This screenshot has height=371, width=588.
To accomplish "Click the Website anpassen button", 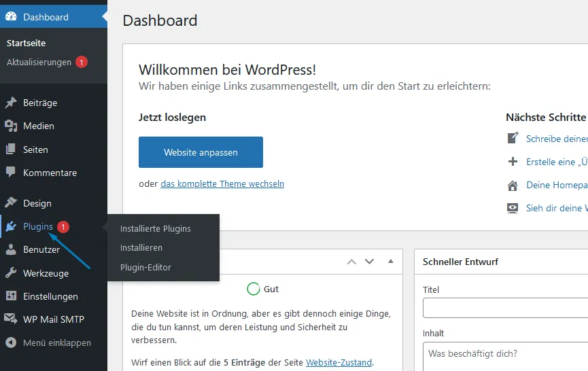I will [x=201, y=152].
